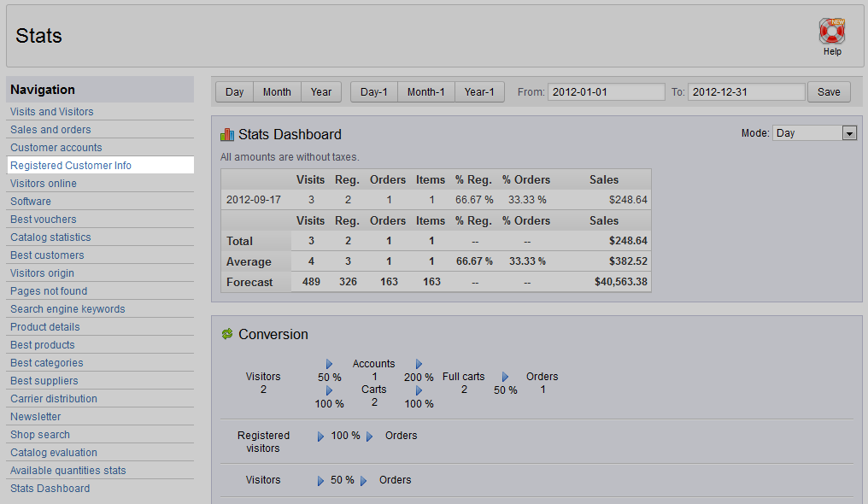
Task: Open Product details stats
Action: pyautogui.click(x=44, y=327)
